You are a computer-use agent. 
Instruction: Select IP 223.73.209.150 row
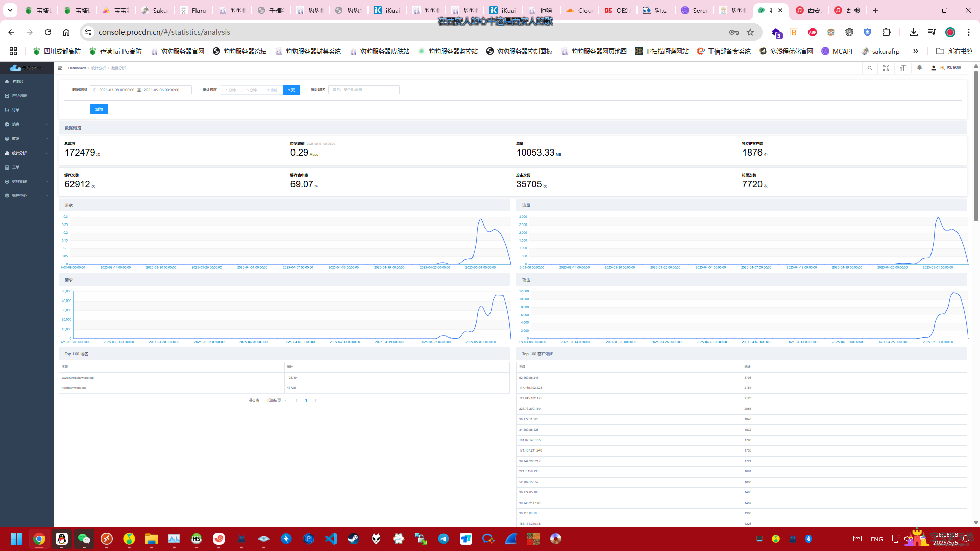(x=742, y=409)
